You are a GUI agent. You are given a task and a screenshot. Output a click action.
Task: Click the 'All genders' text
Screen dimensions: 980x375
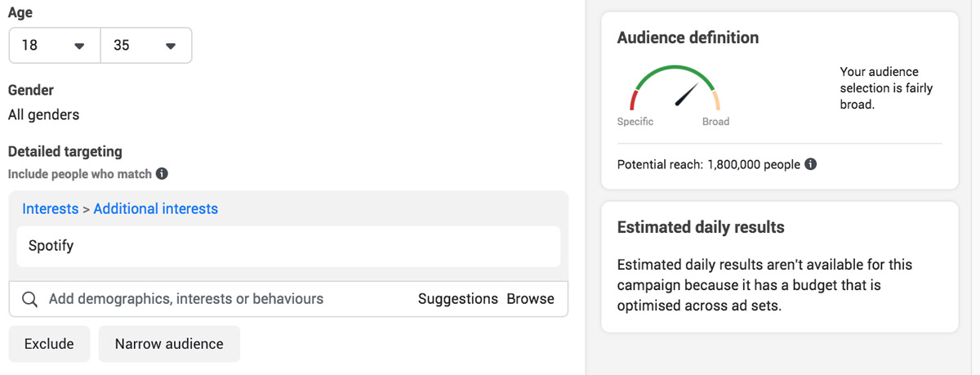coord(44,115)
